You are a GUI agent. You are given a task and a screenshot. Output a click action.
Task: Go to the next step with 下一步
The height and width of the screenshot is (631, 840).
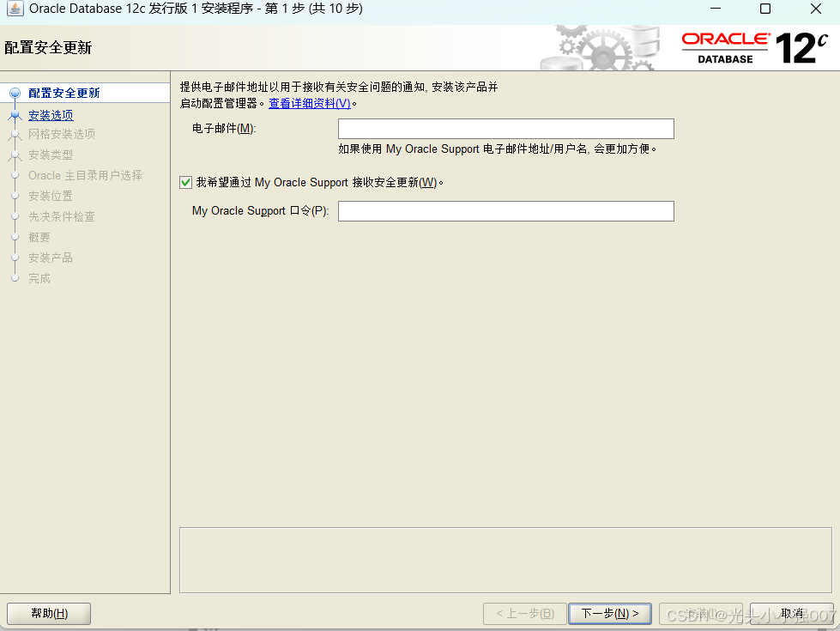(x=610, y=613)
